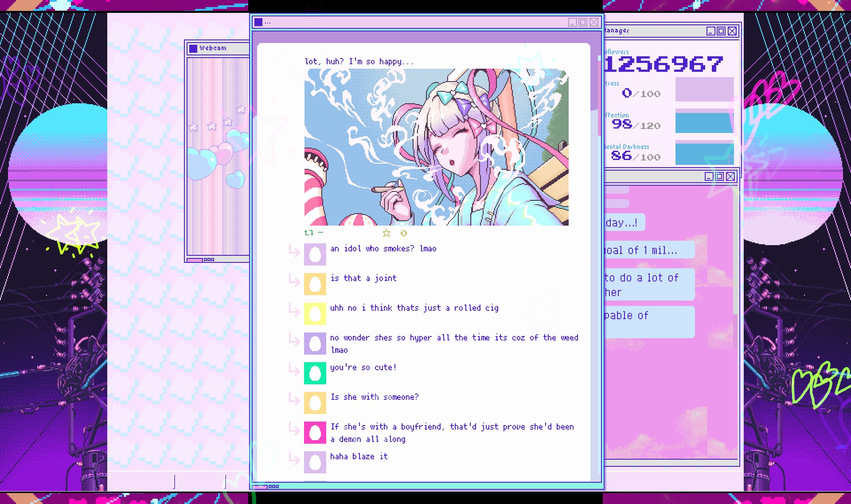The image size is (851, 504).
Task: Click reply arrow beside 'Is she with someone?'
Action: coord(294,399)
